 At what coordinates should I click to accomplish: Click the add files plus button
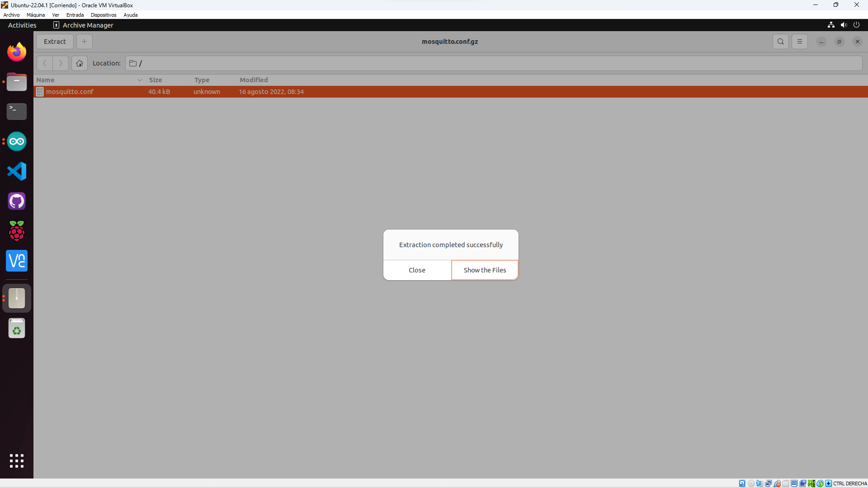pyautogui.click(x=84, y=42)
